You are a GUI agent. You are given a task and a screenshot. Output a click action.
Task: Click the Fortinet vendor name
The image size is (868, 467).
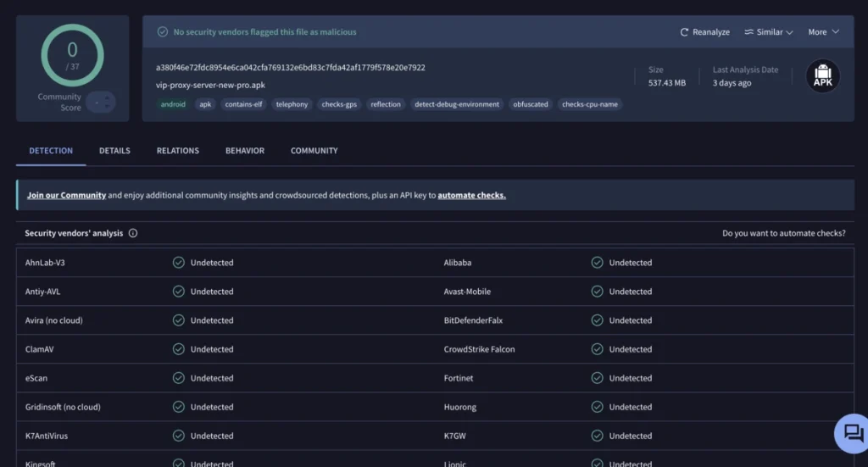[459, 378]
